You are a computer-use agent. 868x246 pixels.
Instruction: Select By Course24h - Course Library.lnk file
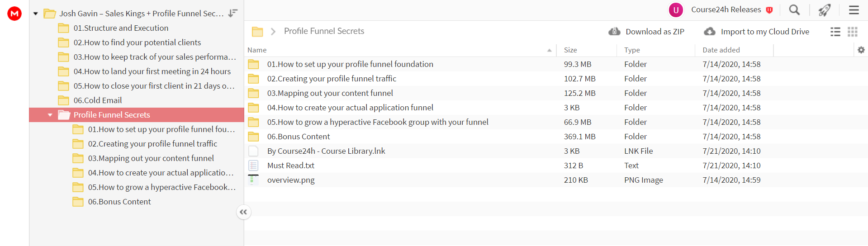(326, 151)
